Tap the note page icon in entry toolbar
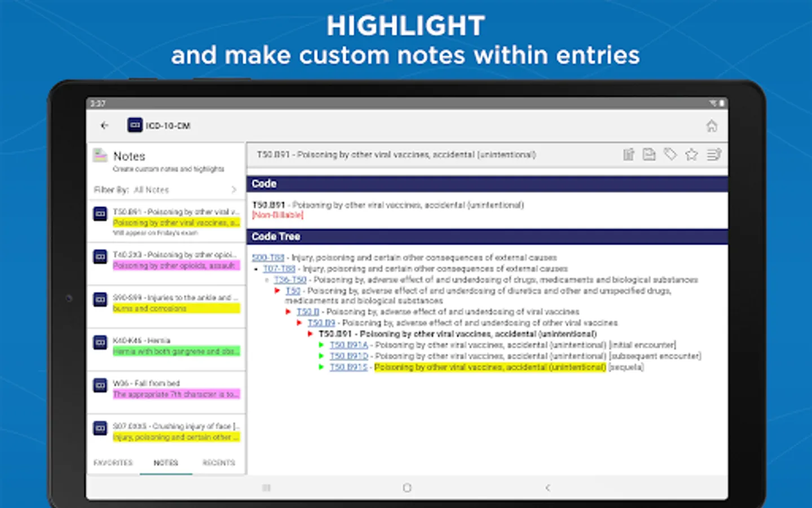Screen dimensions: 812x508 649,154
